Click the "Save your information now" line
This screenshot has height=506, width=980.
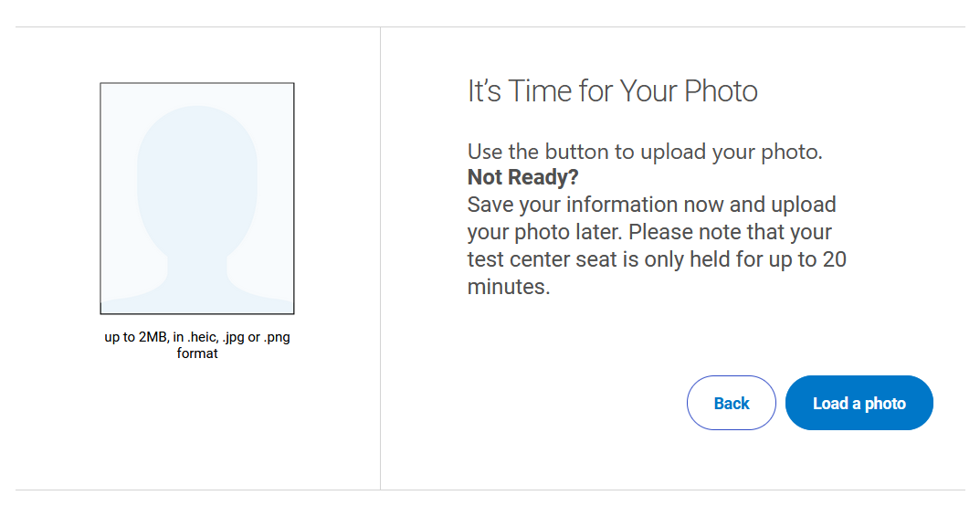pyautogui.click(x=651, y=204)
